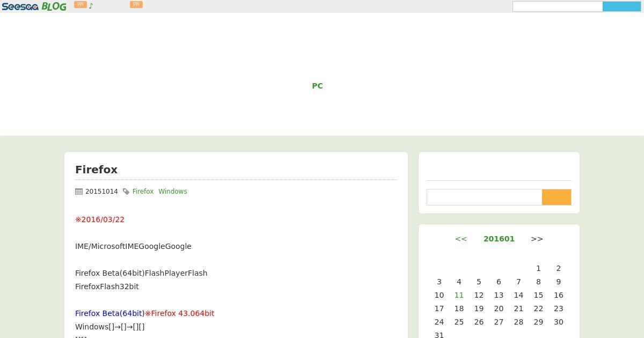The width and height of the screenshot is (644, 338).
Task: Open calendar day 11 link
Action: click(459, 295)
